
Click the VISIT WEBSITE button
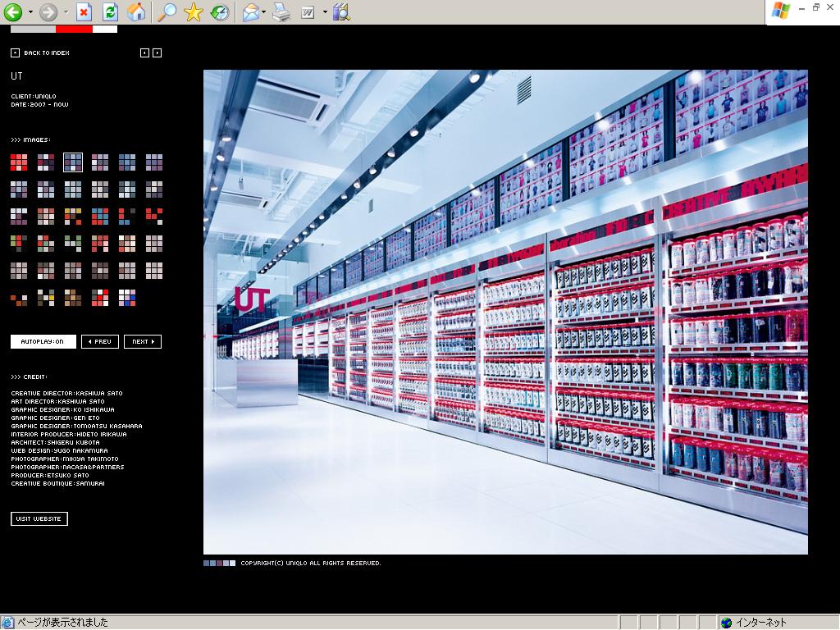pos(39,518)
